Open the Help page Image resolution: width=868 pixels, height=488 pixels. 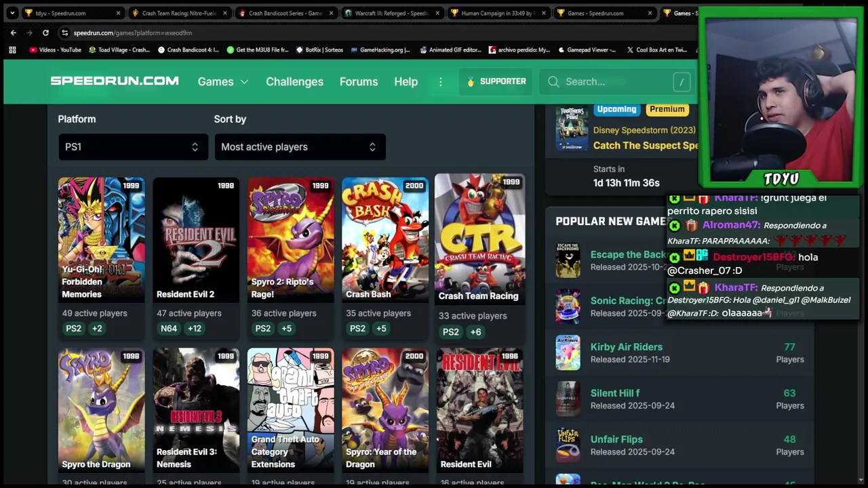[406, 81]
